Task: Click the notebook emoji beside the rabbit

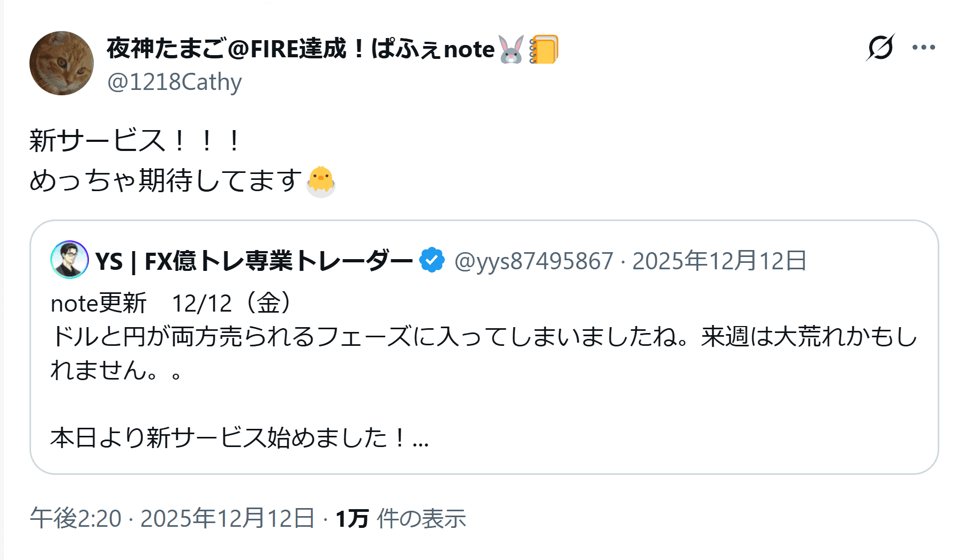Action: pyautogui.click(x=543, y=49)
